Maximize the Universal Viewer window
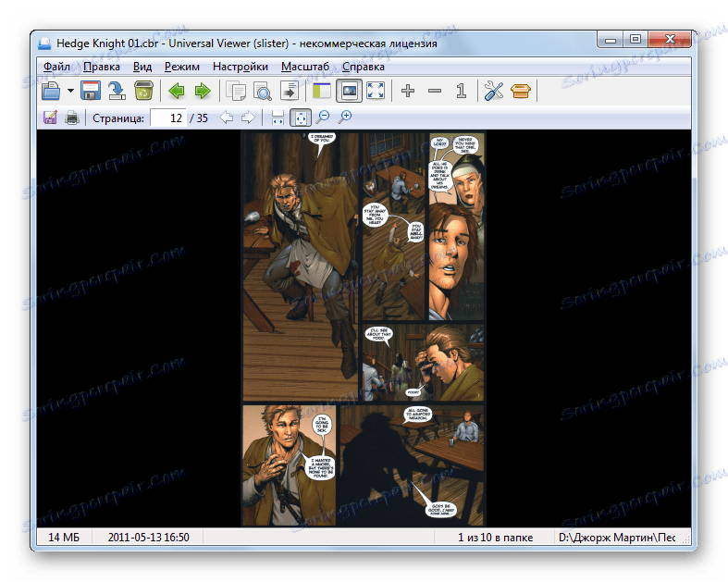728x582 pixels. click(635, 40)
